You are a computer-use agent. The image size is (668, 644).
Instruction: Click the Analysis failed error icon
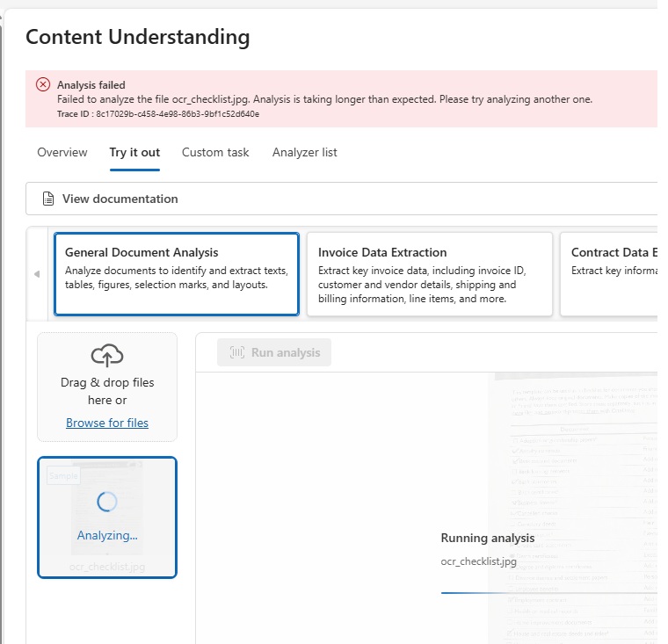(x=42, y=84)
